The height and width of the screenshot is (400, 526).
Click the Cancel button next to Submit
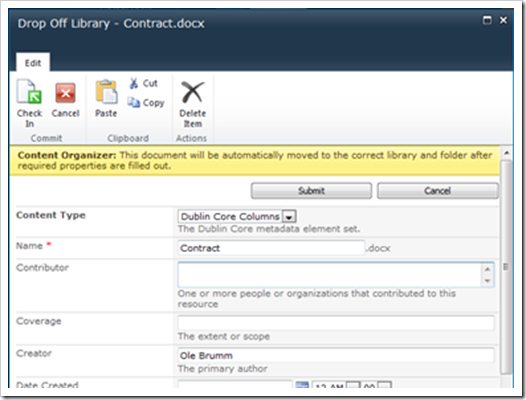pyautogui.click(x=437, y=191)
